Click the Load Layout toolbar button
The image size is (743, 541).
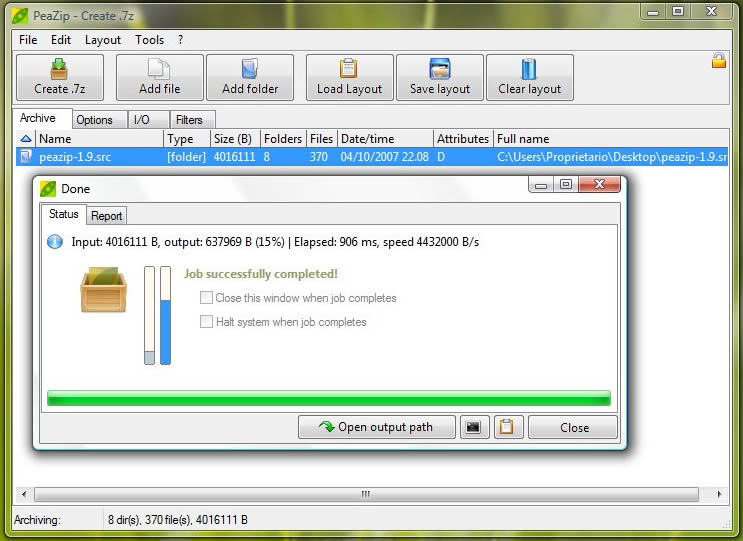350,77
